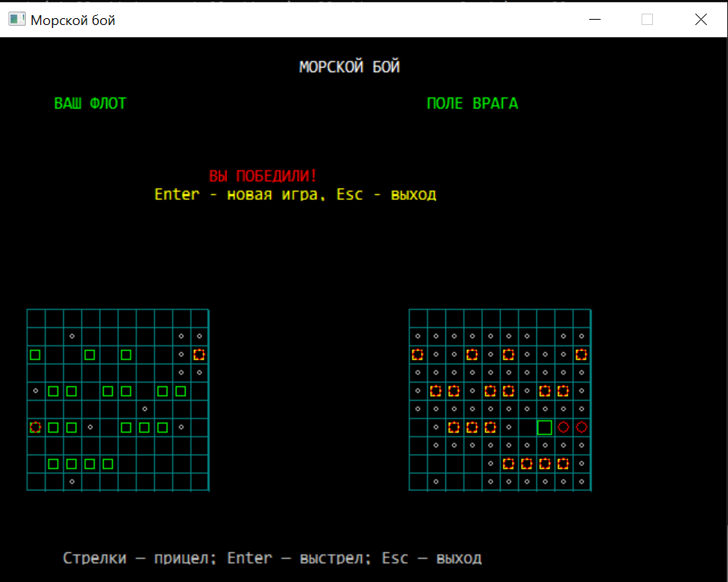The height and width of the screenshot is (582, 728).
Task: Click the rightmost cell of enemy's destroyed four-deck ship
Action: click(563, 464)
